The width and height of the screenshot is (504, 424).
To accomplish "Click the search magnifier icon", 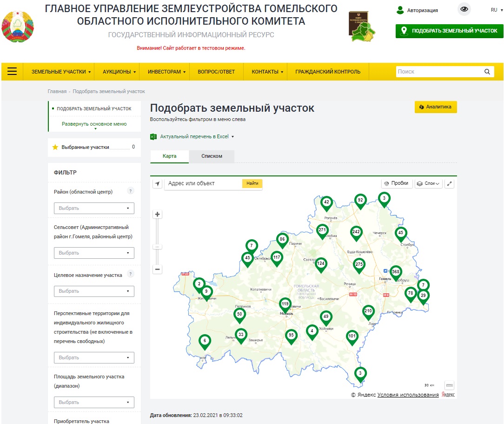I will (487, 72).
